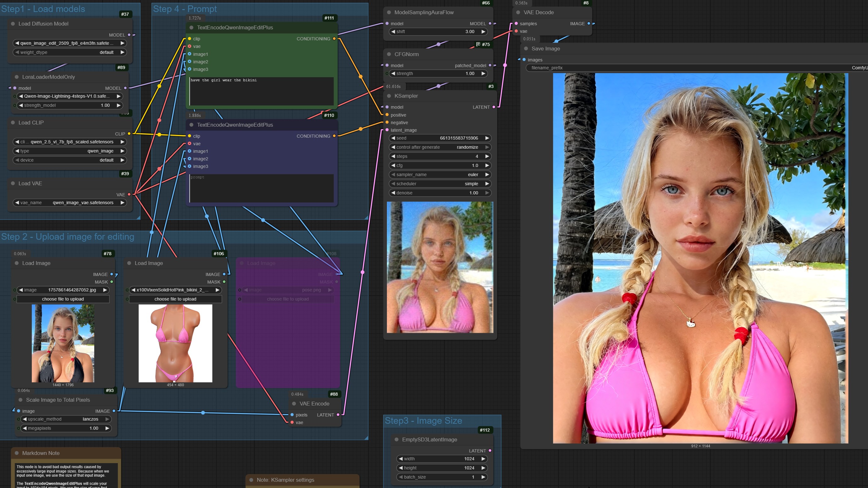Click the empty prompt box in the purple encoder node
868x488 pixels.
click(x=262, y=188)
